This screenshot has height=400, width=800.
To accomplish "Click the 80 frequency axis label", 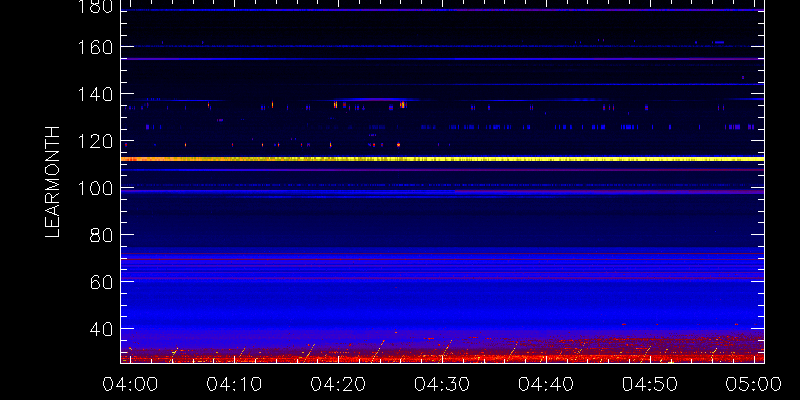I will (101, 235).
